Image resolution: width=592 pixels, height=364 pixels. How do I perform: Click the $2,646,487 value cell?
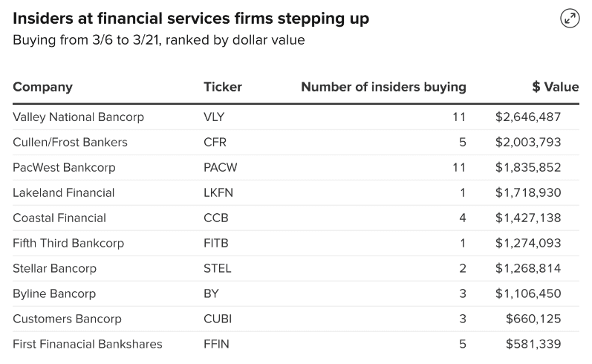[528, 117]
